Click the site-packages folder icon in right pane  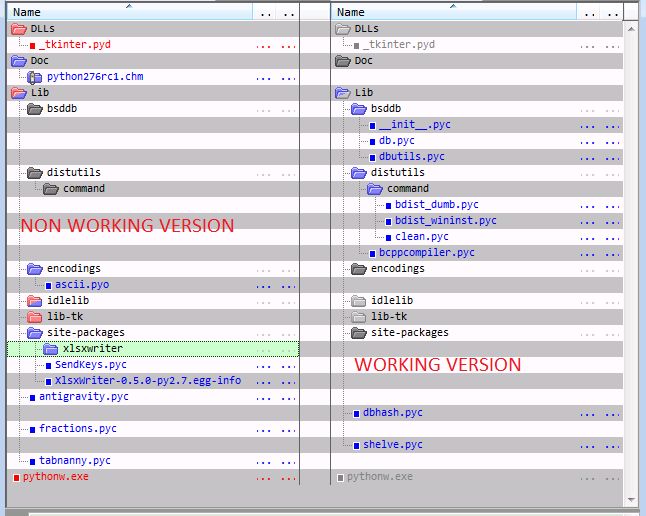pos(359,333)
